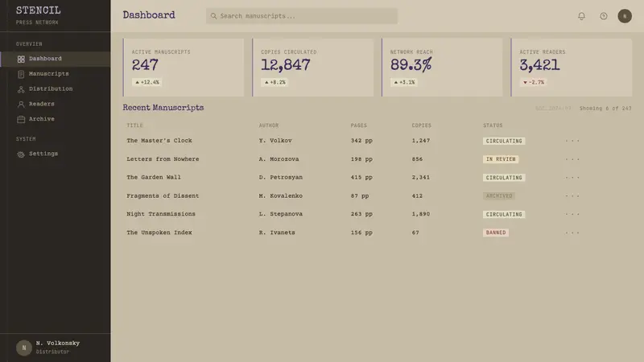This screenshot has height=362, width=644.
Task: Open the Network Reach stat card
Action: click(442, 68)
